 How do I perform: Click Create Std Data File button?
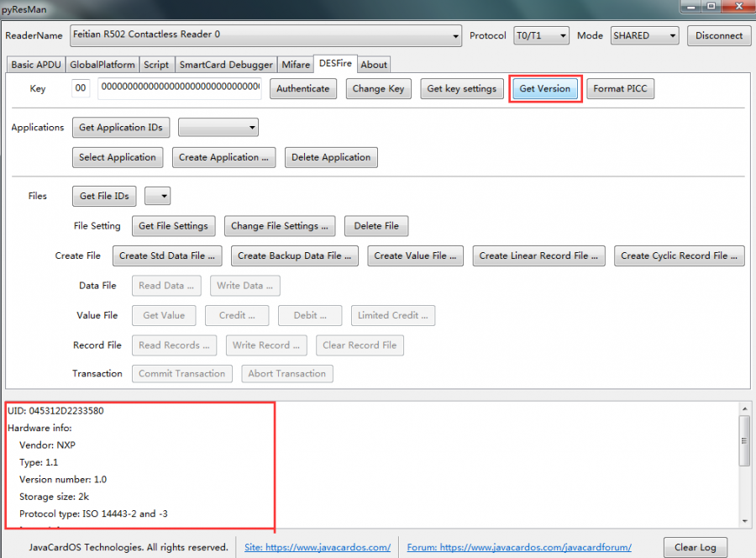[167, 255]
